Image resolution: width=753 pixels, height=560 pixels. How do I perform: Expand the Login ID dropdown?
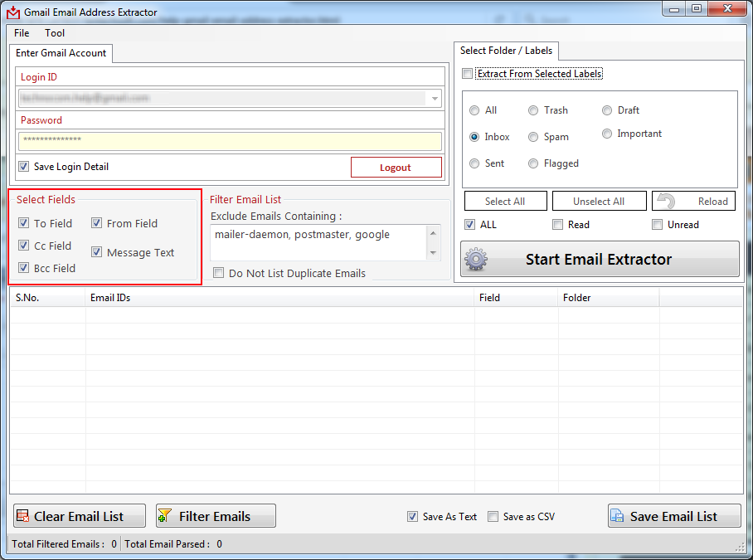point(435,99)
